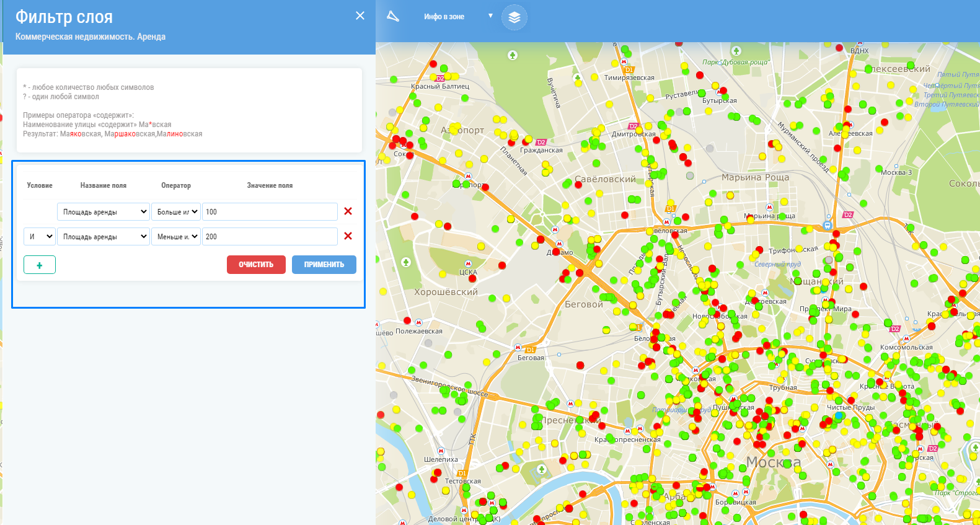
Task: Click the Хорошёвский district label
Action: pos(446,292)
